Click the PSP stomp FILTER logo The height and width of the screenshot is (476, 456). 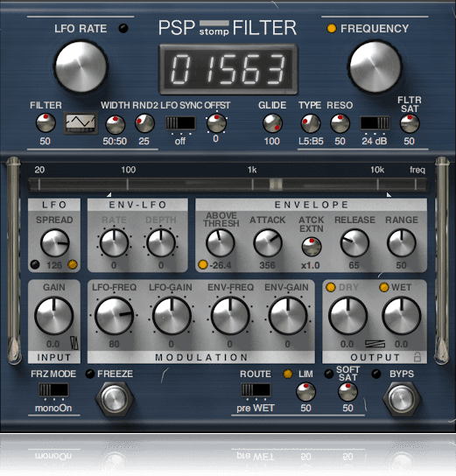click(x=228, y=28)
